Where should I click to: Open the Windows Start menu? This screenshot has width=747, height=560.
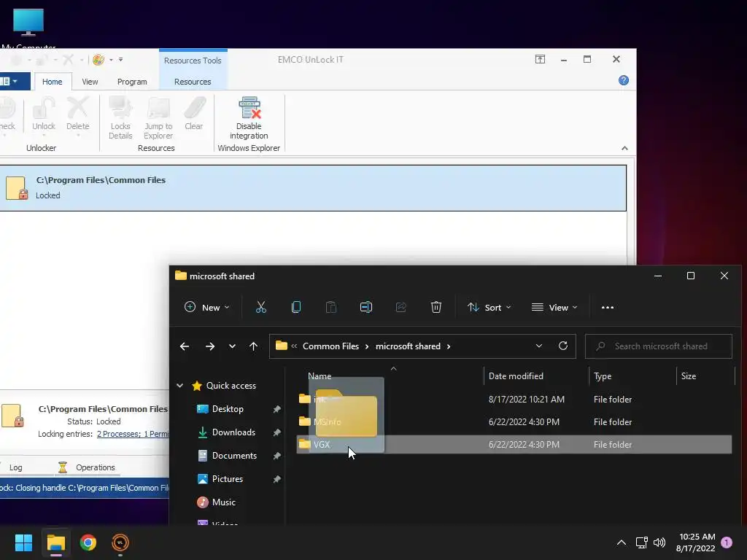pos(23,542)
